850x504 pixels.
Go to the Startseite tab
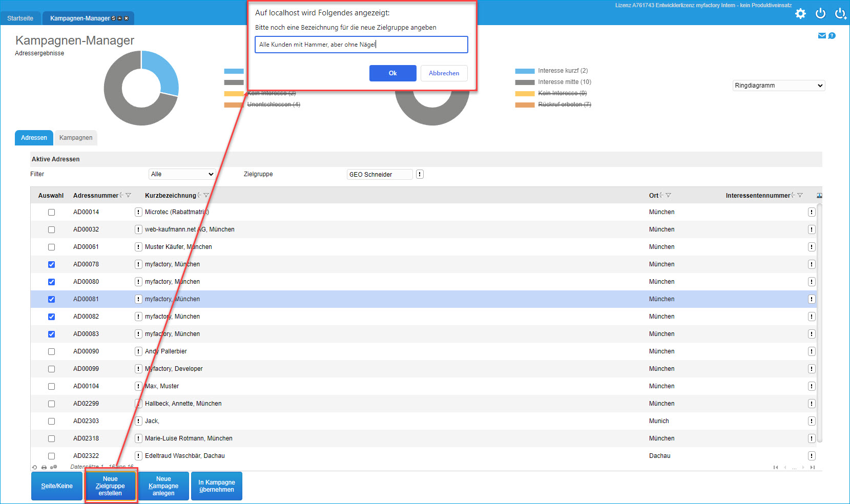tap(20, 18)
